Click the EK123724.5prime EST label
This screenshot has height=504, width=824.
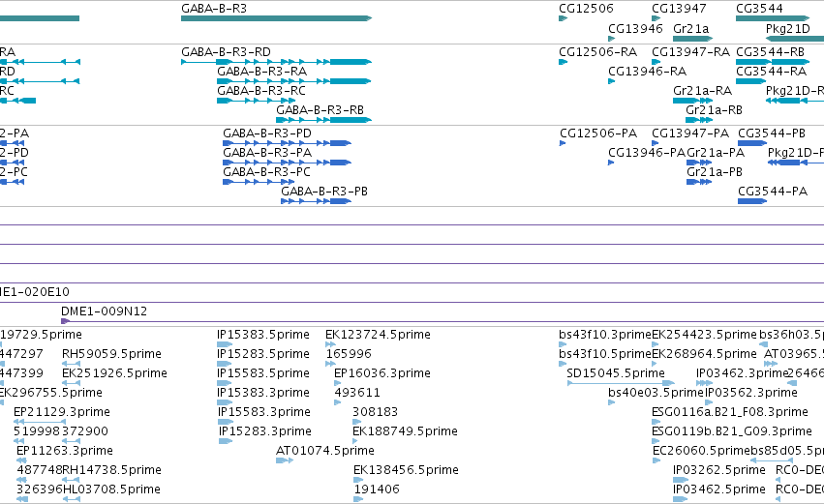click(378, 335)
